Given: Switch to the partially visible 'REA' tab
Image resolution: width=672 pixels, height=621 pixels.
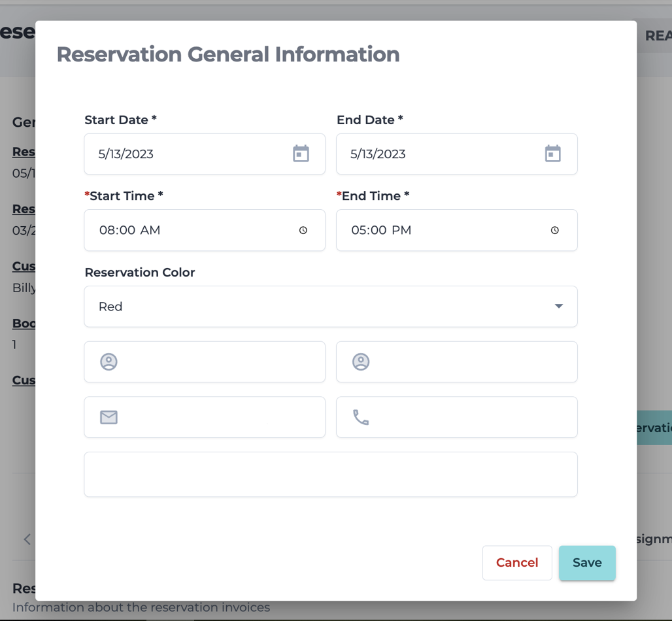Looking at the screenshot, I should pyautogui.click(x=657, y=36).
